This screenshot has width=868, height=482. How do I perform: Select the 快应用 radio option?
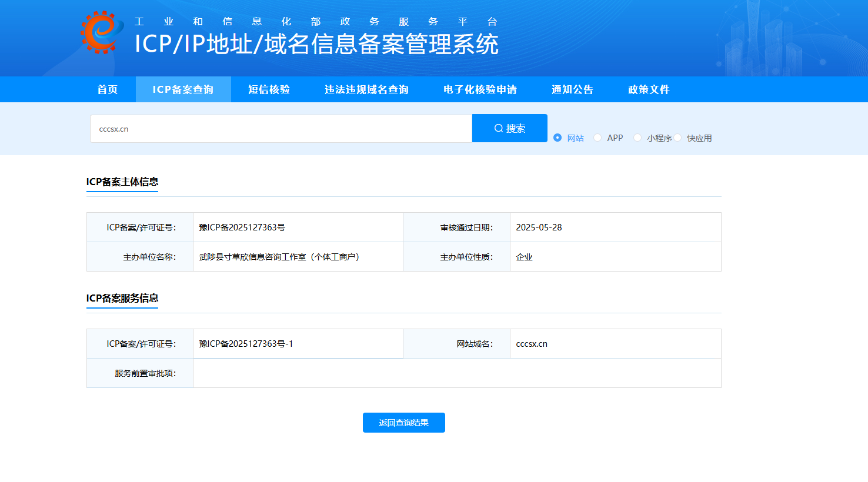pos(677,138)
